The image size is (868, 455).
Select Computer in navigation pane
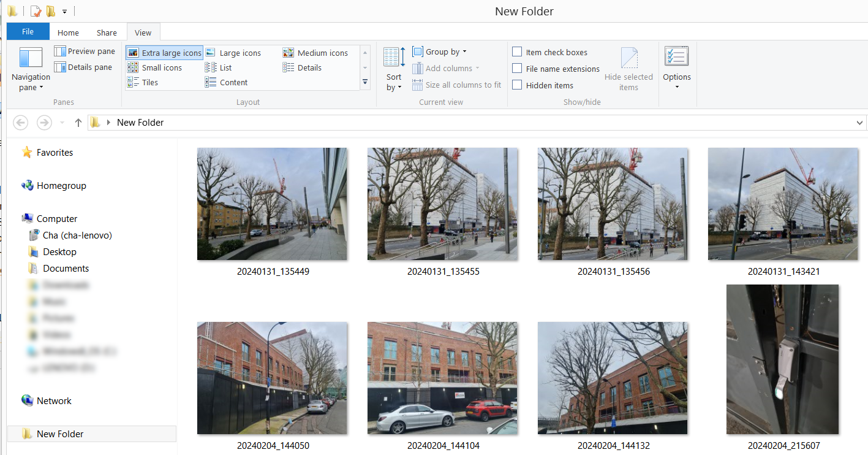(50, 219)
